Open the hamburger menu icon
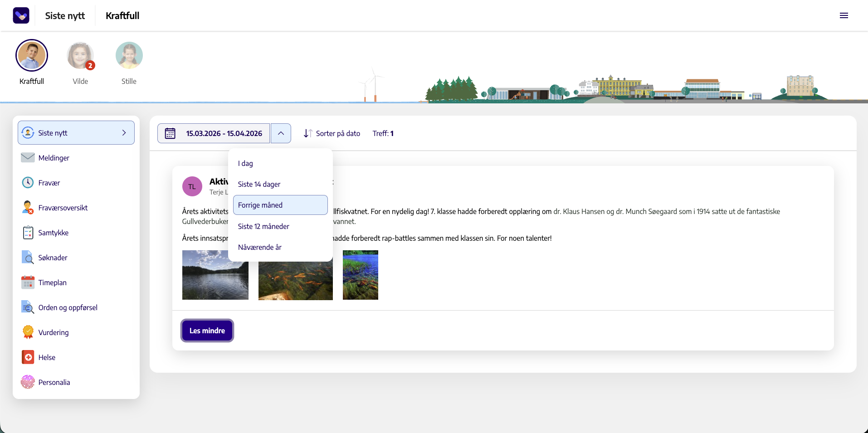Image resolution: width=868 pixels, height=433 pixels. pos(844,15)
